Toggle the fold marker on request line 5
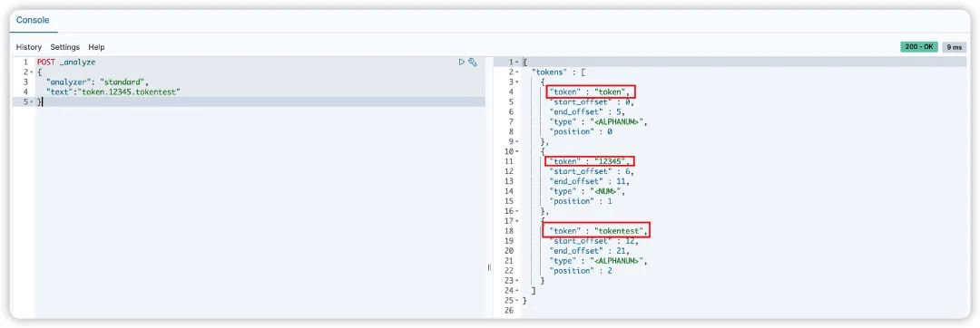Image resolution: width=980 pixels, height=328 pixels. (31, 101)
